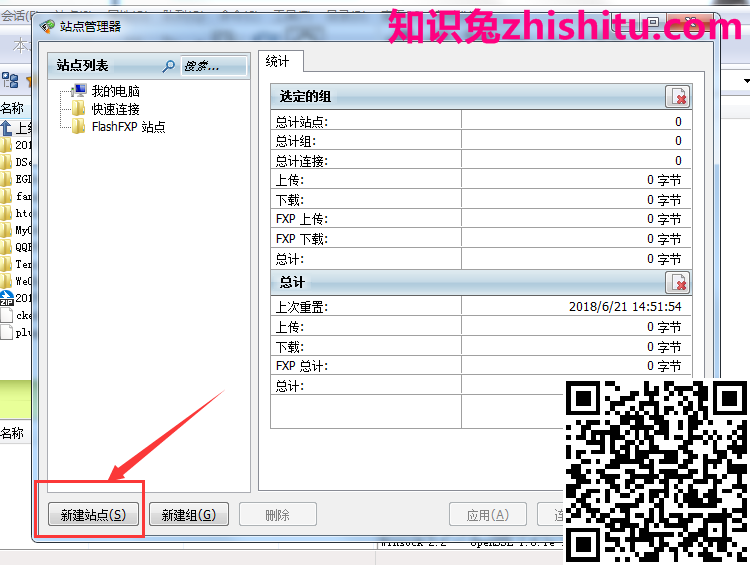750x565 pixels.
Task: Click the tree view toolbar icon in main window
Action: [x=10, y=80]
